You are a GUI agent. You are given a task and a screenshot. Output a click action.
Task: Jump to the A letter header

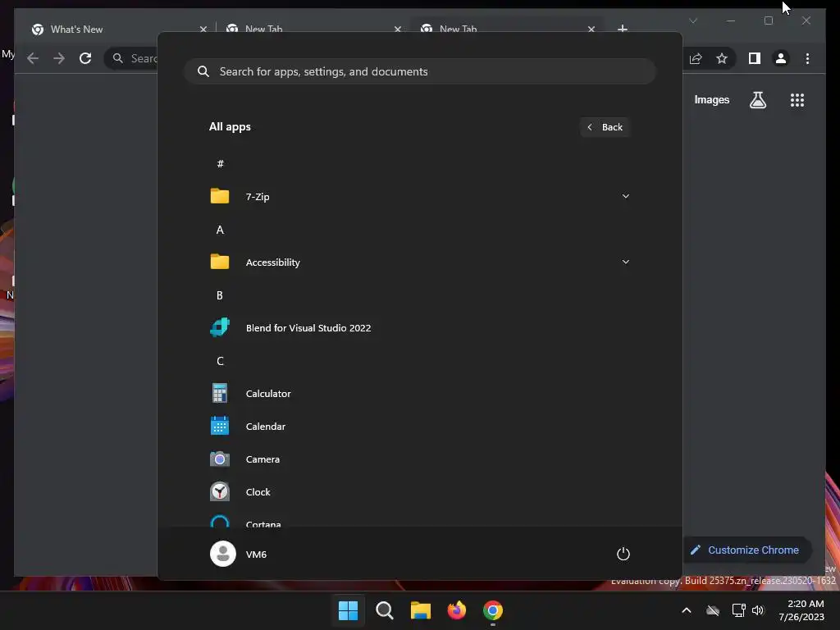click(220, 230)
